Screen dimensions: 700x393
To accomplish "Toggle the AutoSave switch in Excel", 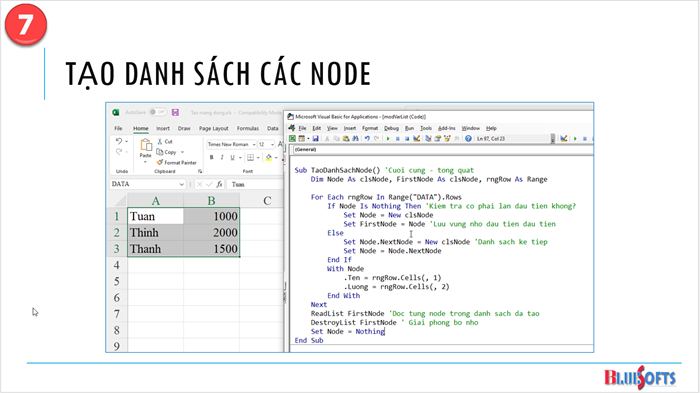I will (x=158, y=112).
